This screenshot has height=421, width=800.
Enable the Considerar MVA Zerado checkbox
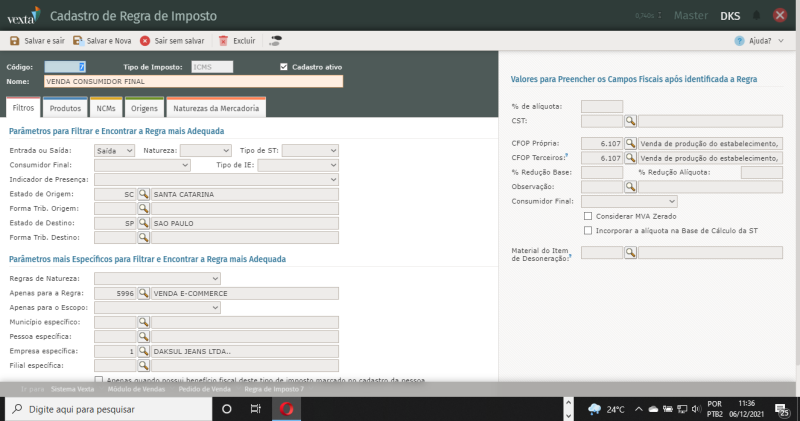pos(587,215)
